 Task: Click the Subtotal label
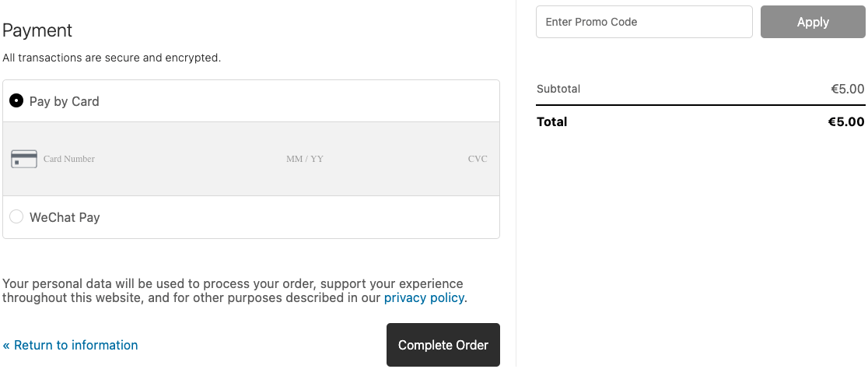point(558,89)
